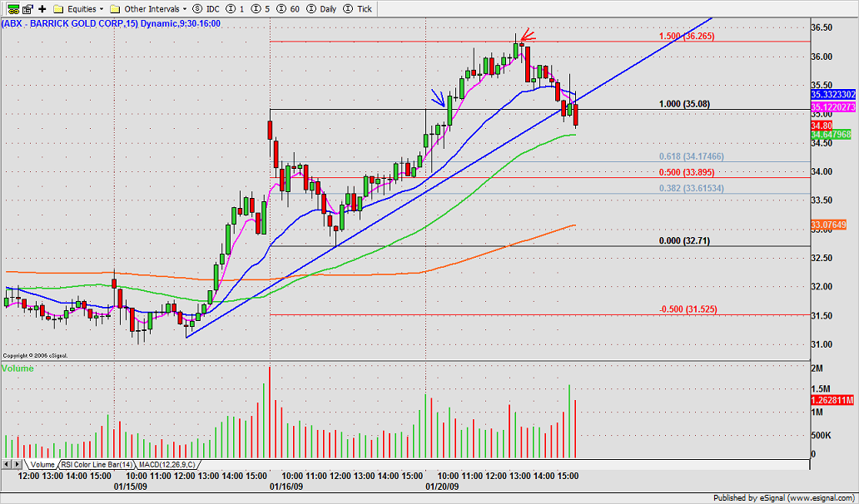This screenshot has height=504, width=859.
Task: Click the green Volume pane label
Action: coord(17,368)
